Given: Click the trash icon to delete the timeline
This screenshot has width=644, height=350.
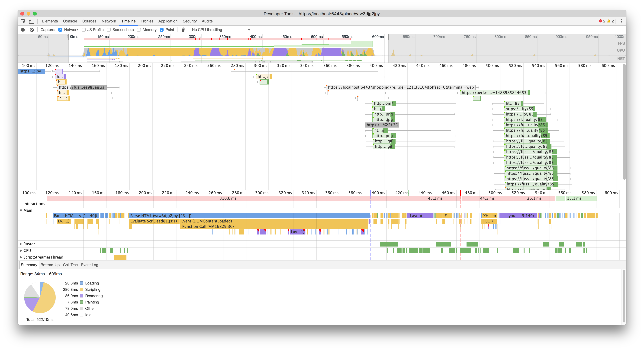Looking at the screenshot, I should tap(183, 29).
